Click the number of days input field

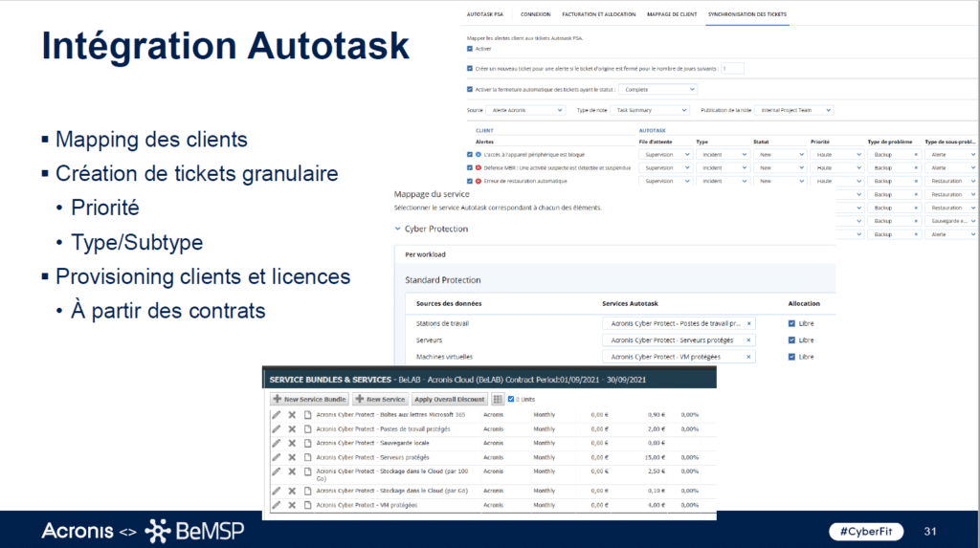tap(732, 69)
